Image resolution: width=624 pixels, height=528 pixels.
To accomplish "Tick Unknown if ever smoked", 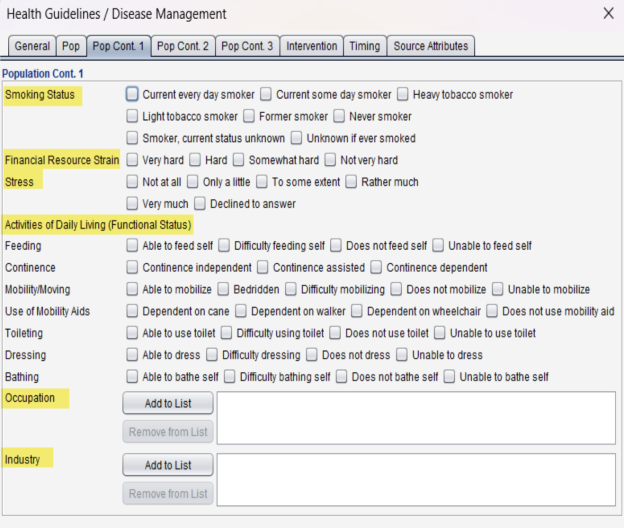I will (x=296, y=139).
